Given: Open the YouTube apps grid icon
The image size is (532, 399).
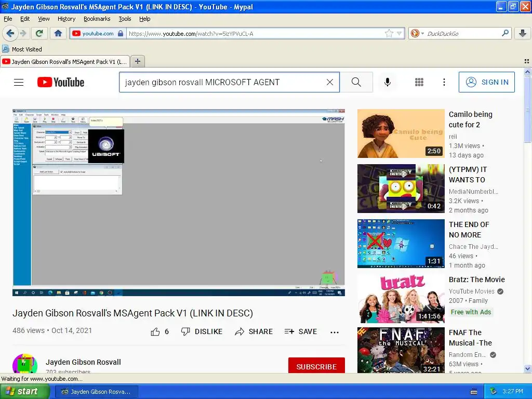Looking at the screenshot, I should tap(419, 82).
